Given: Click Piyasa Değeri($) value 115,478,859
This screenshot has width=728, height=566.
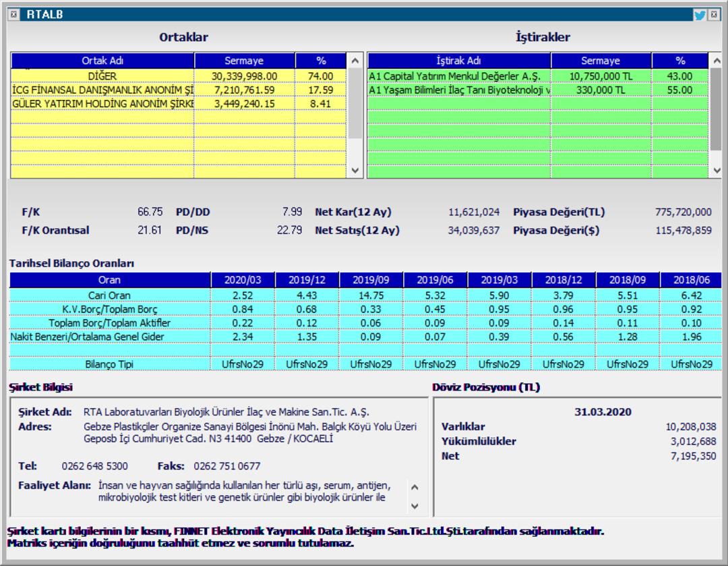Looking at the screenshot, I should click(683, 231).
